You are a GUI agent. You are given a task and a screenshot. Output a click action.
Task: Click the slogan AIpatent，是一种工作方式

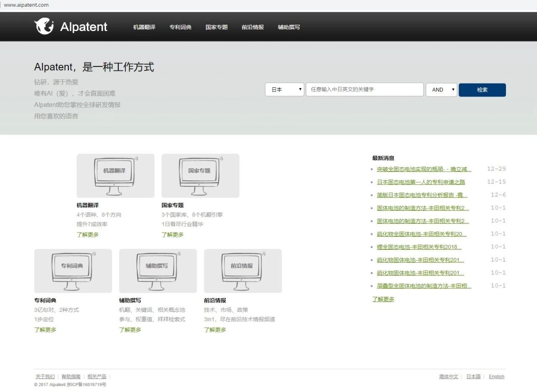click(x=94, y=67)
